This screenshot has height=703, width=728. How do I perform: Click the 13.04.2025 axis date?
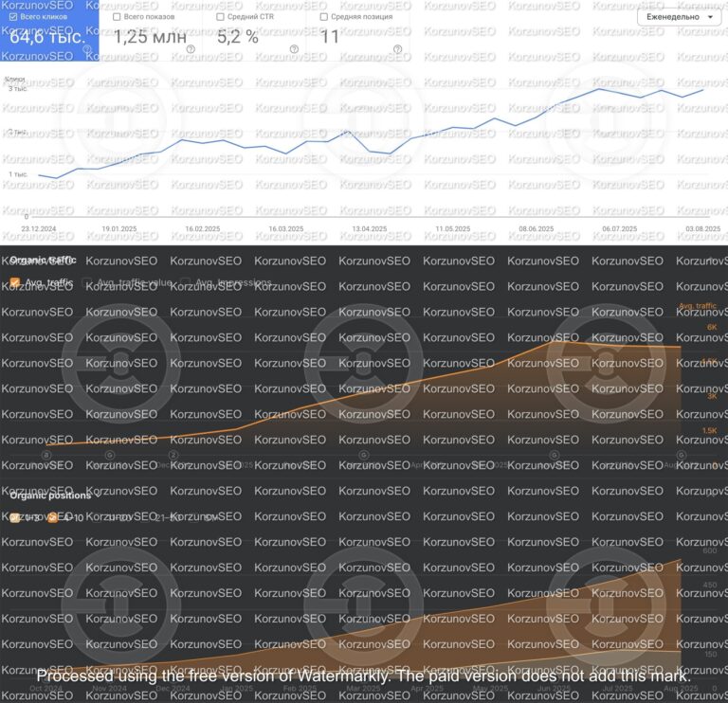point(370,228)
